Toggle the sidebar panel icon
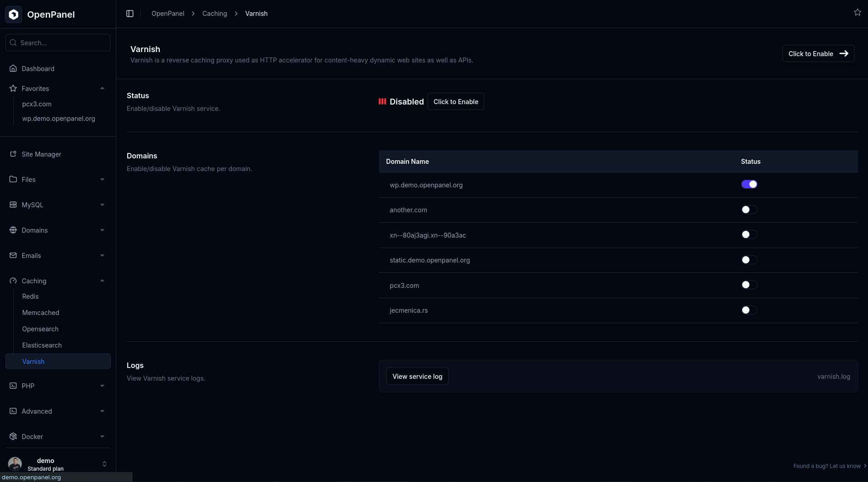This screenshot has width=868, height=482. coord(130,14)
